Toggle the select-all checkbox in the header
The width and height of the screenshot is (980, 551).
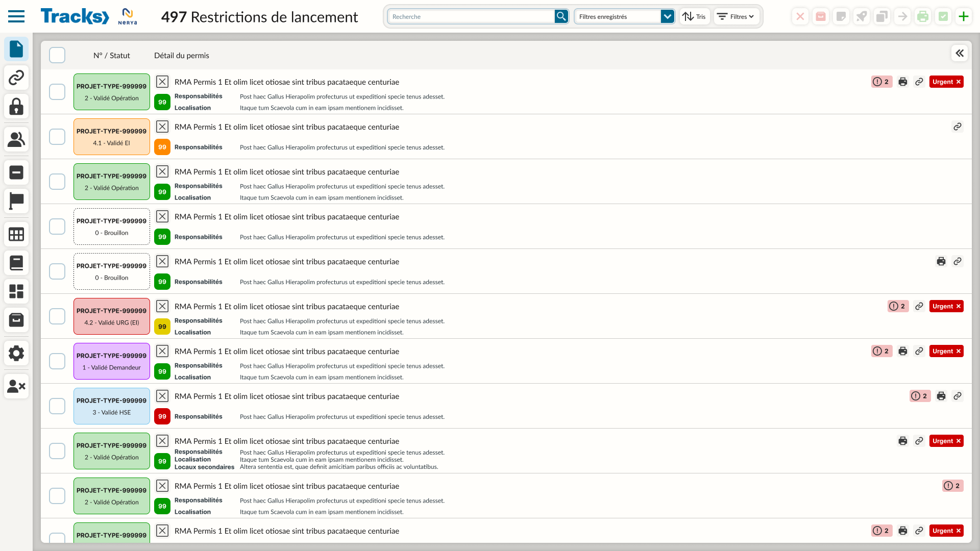click(x=57, y=55)
